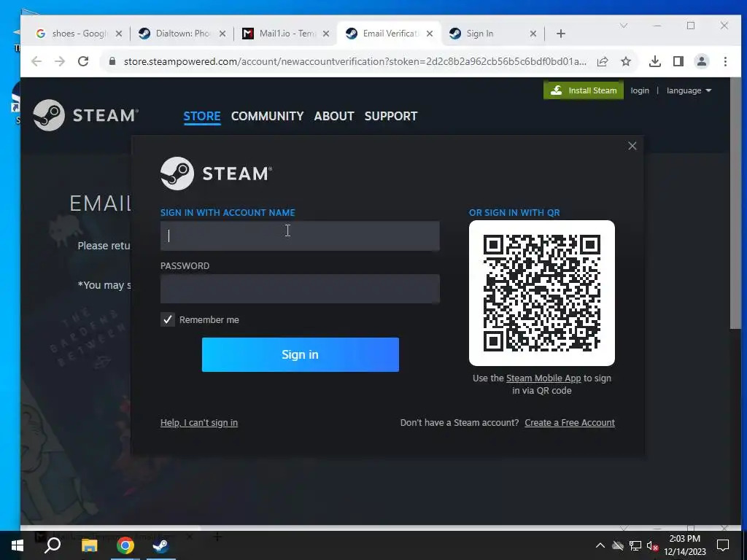The width and height of the screenshot is (747, 560).
Task: Open the Chrome side panel icon
Action: [x=678, y=61]
